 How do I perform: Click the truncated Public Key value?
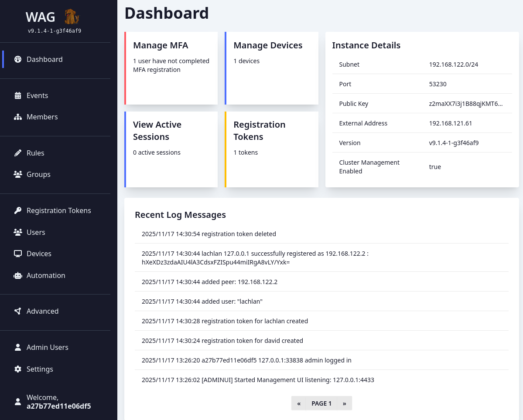click(x=465, y=104)
